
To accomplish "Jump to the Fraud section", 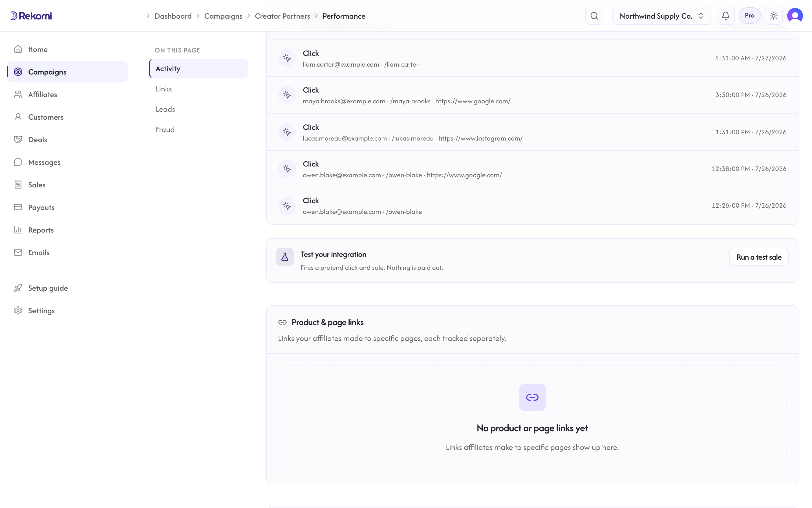I will coord(199,129).
